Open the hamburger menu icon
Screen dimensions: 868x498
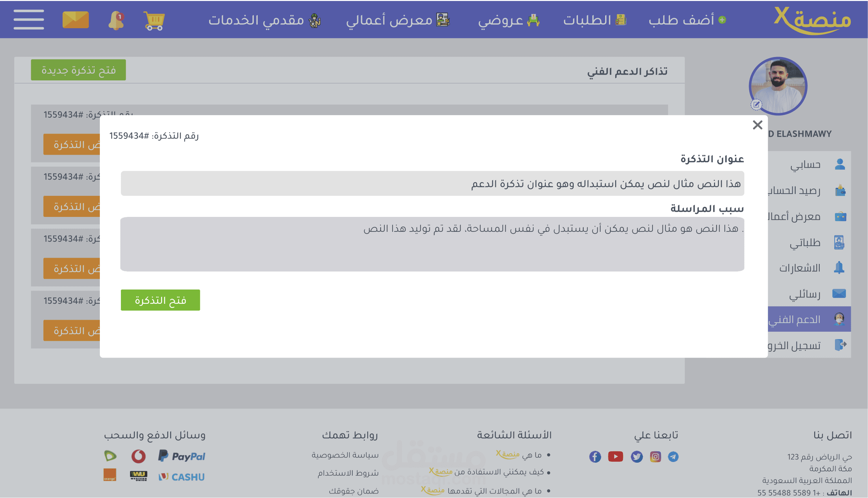point(29,19)
